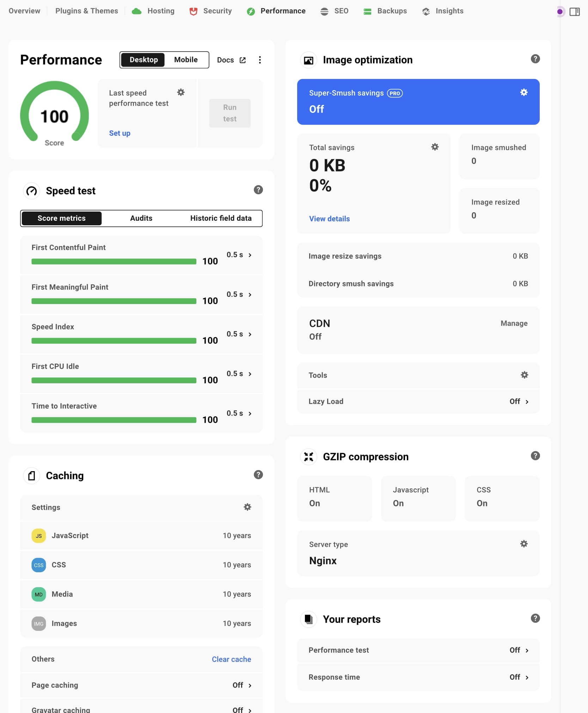The image size is (588, 713).
Task: Select Score metrics tab
Action: click(x=62, y=218)
